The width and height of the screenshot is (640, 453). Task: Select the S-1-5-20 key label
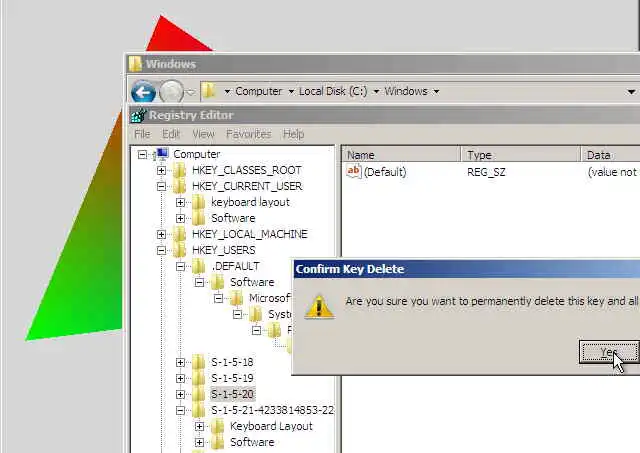tap(232, 394)
